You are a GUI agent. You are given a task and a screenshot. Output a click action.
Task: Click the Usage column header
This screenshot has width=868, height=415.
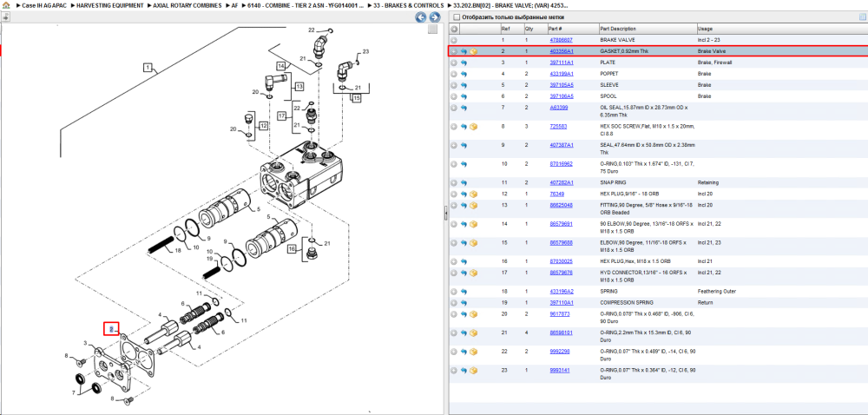[782, 29]
